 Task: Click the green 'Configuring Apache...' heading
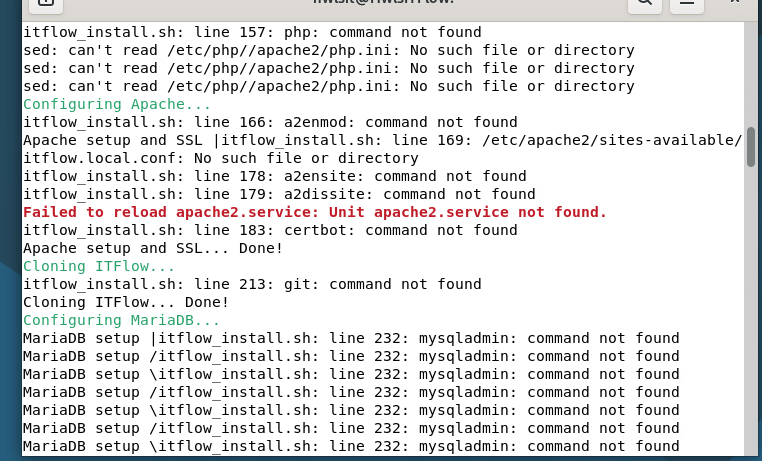[x=117, y=104]
